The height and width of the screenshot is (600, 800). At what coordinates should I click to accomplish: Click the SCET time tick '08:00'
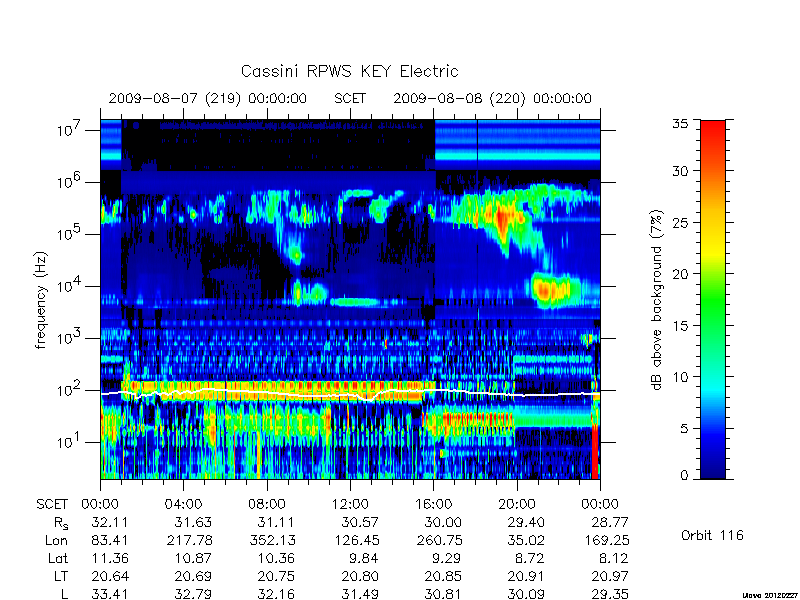click(x=267, y=505)
